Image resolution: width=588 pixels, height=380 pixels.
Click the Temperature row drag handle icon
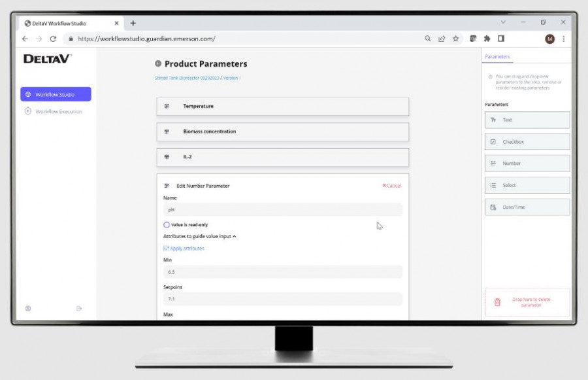(x=167, y=106)
